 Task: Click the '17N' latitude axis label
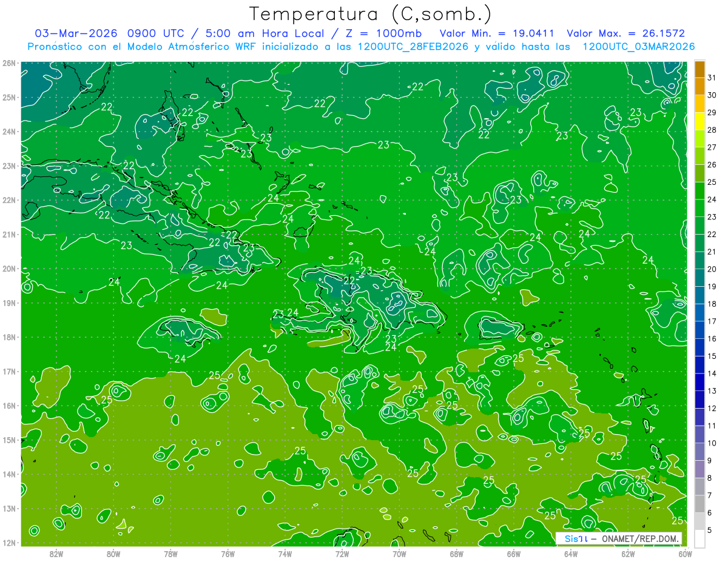pos(8,372)
